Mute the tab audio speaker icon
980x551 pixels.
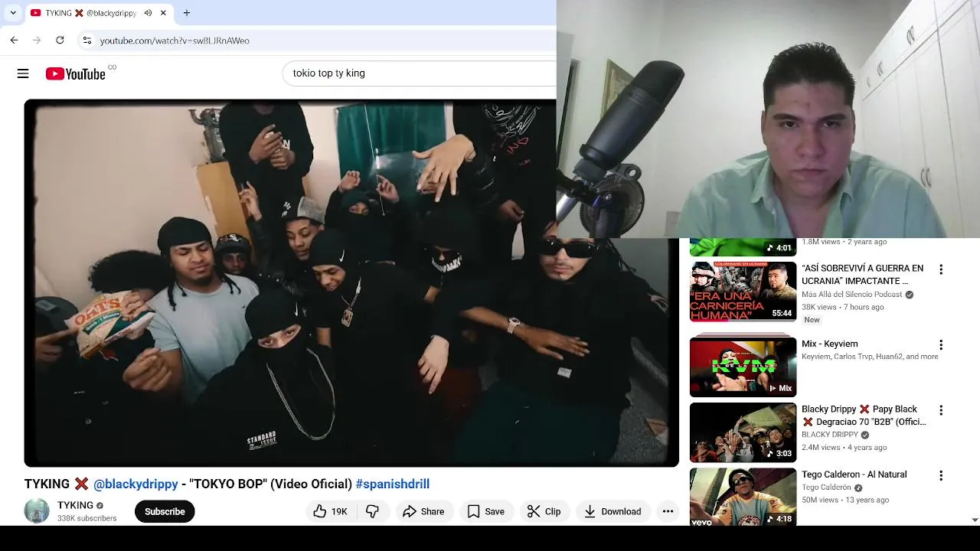coord(148,13)
